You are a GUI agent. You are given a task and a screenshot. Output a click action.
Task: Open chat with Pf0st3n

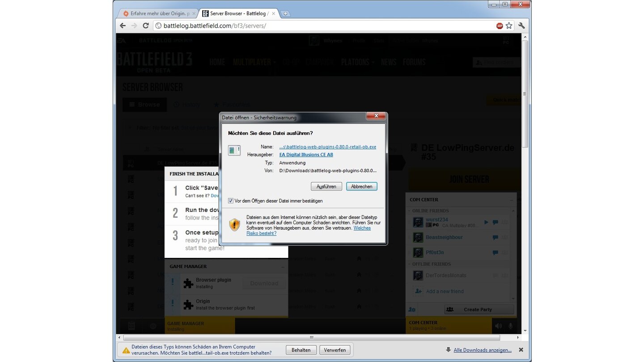click(496, 253)
